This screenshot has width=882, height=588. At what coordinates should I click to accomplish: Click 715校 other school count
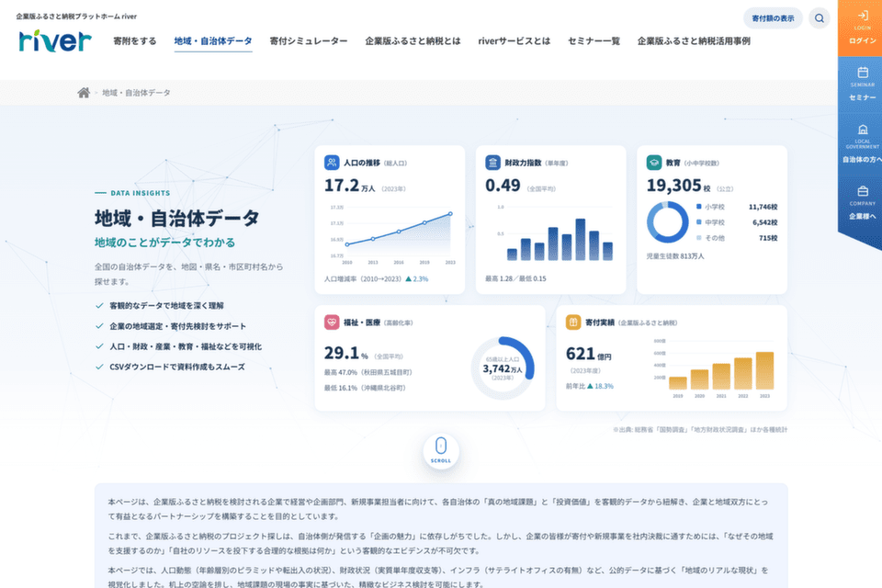click(x=768, y=238)
